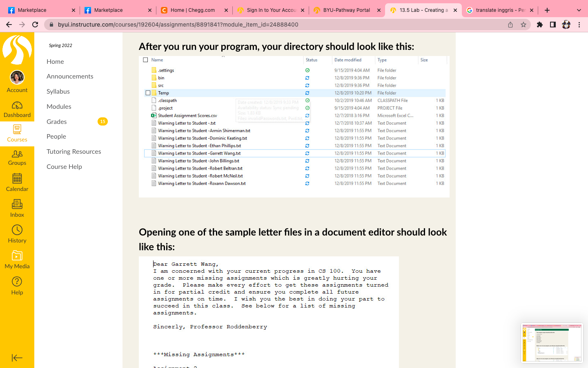Screen dimensions: 588x368
Task: Open the Groups icon
Action: tap(17, 154)
